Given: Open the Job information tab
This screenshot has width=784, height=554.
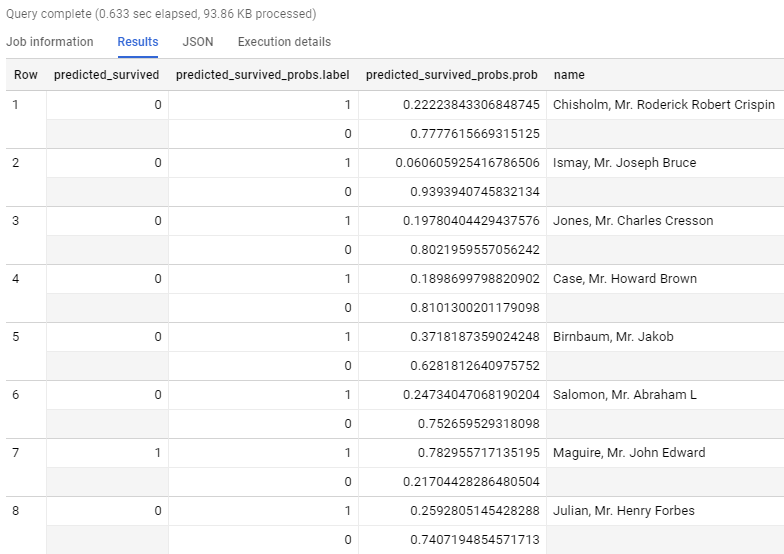Looking at the screenshot, I should [x=50, y=42].
